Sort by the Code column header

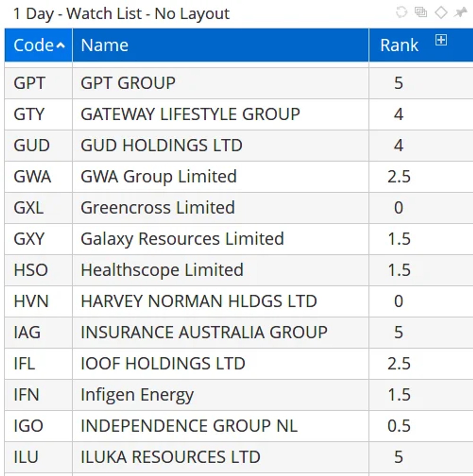[x=38, y=45]
